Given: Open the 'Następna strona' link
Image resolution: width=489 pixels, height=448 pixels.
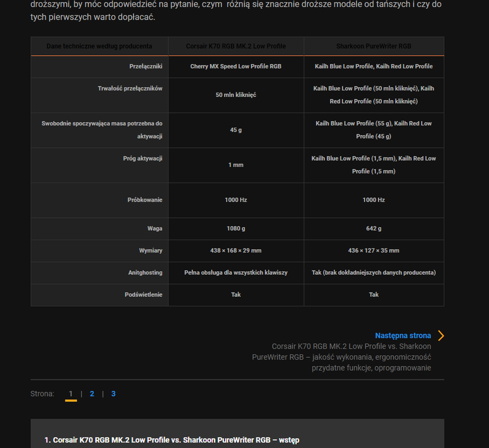Looking at the screenshot, I should (x=403, y=336).
